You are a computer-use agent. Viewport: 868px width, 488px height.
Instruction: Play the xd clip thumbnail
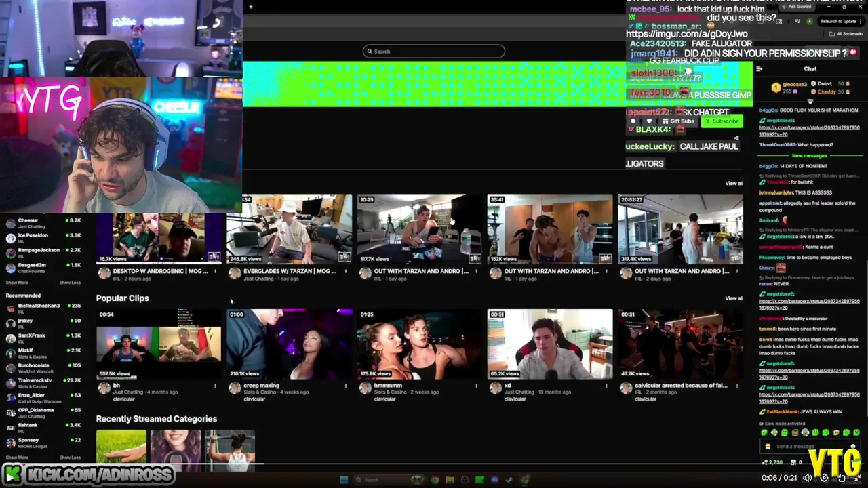pyautogui.click(x=550, y=344)
